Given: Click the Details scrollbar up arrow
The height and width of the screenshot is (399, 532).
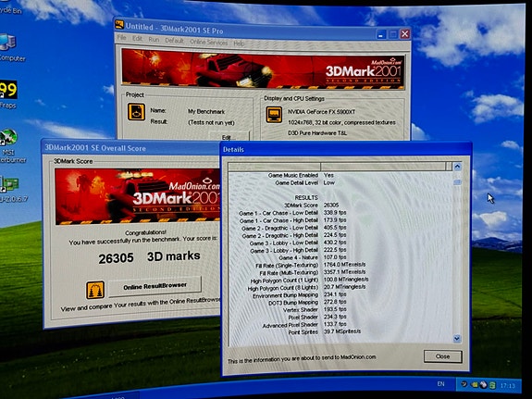Looking at the screenshot, I should point(457,167).
